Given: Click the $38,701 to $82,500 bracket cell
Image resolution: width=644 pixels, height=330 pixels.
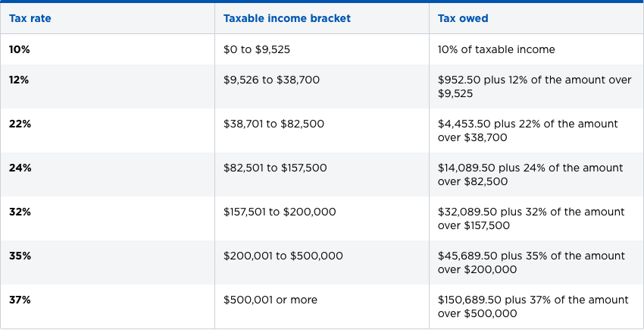Looking at the screenshot, I should [273, 124].
